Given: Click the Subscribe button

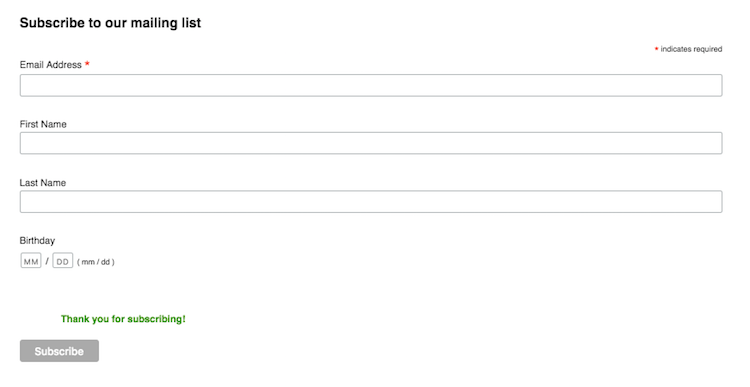Looking at the screenshot, I should pyautogui.click(x=59, y=351).
